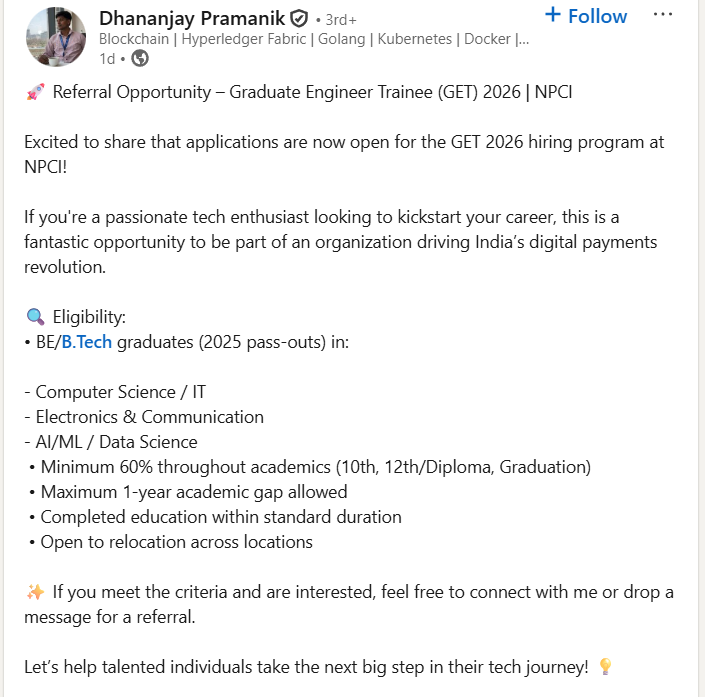Screen dimensions: 705x697
Task: Click the globe public visibility icon
Action: coord(140,58)
